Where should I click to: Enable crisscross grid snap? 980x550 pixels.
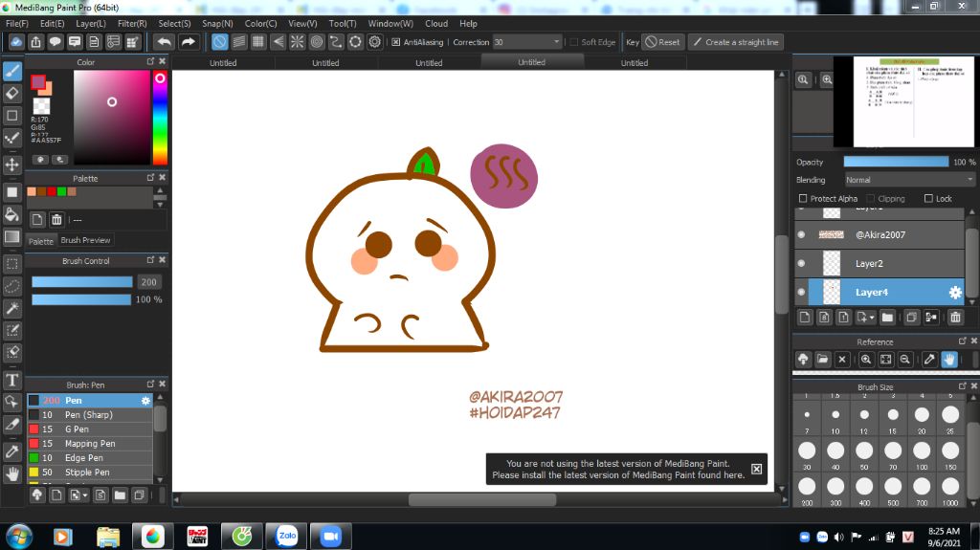258,42
